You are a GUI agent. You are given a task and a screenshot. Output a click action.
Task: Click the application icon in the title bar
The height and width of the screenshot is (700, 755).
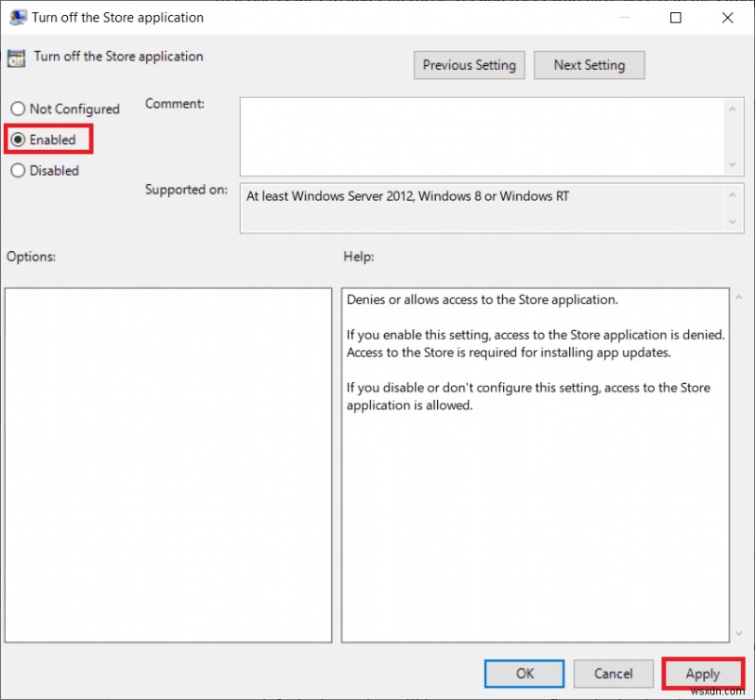tap(17, 17)
